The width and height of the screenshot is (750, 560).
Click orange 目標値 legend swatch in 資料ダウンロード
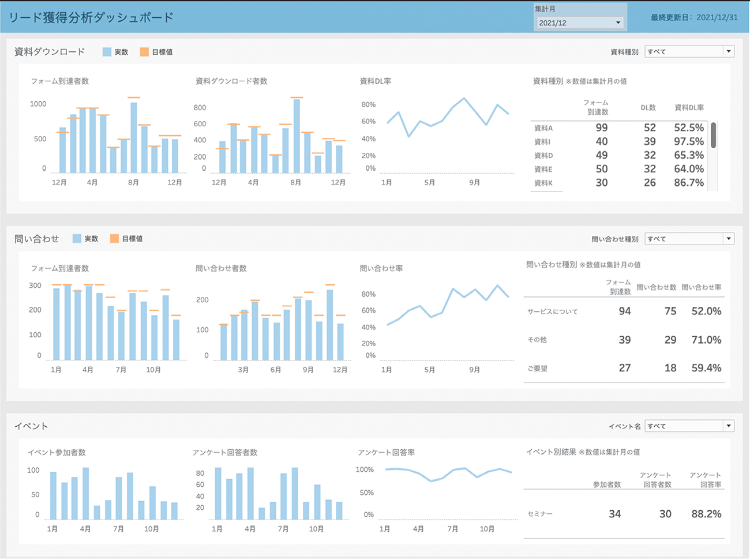144,52
